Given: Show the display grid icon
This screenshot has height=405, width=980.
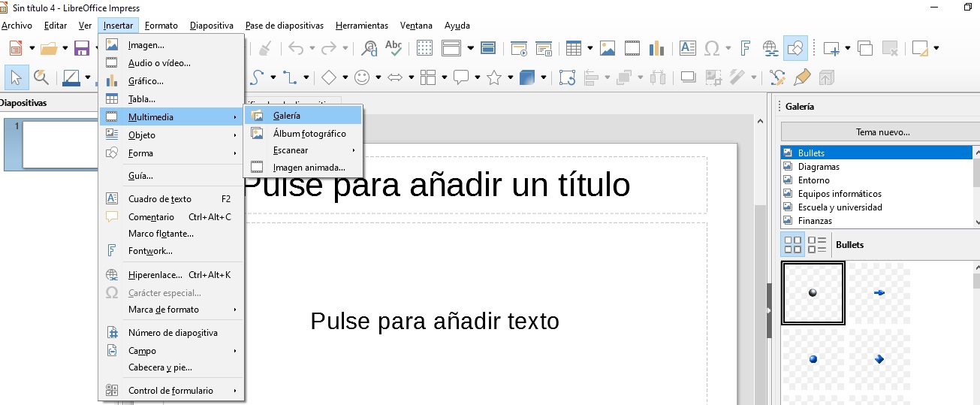Looking at the screenshot, I should tap(425, 48).
